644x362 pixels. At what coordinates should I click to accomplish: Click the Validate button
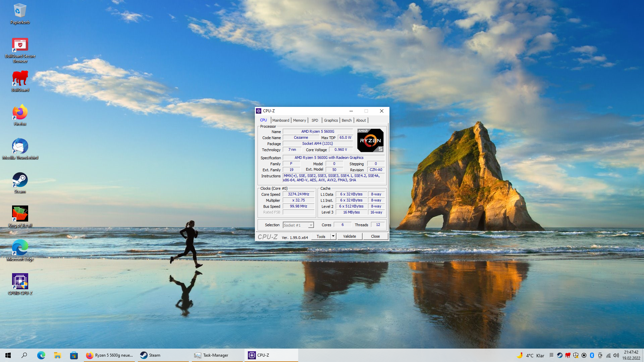coord(349,236)
